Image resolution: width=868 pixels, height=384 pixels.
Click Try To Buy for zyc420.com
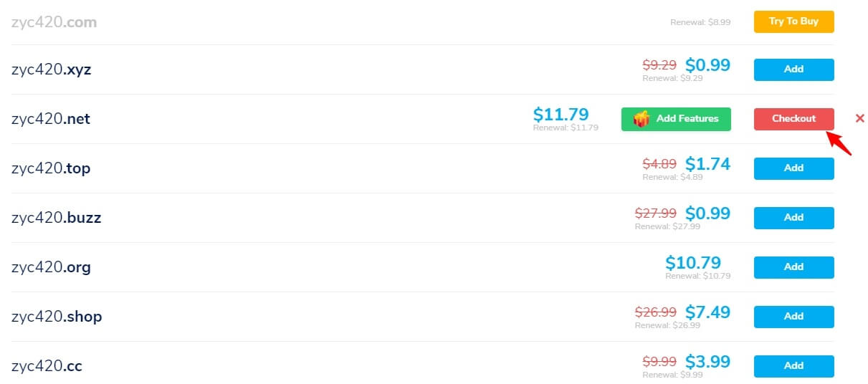(x=793, y=21)
